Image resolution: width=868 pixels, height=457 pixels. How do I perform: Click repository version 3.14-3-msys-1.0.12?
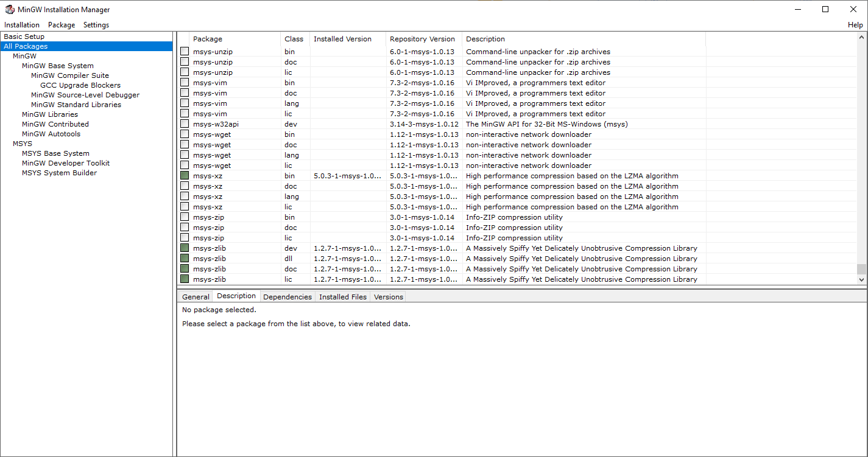[x=424, y=124]
